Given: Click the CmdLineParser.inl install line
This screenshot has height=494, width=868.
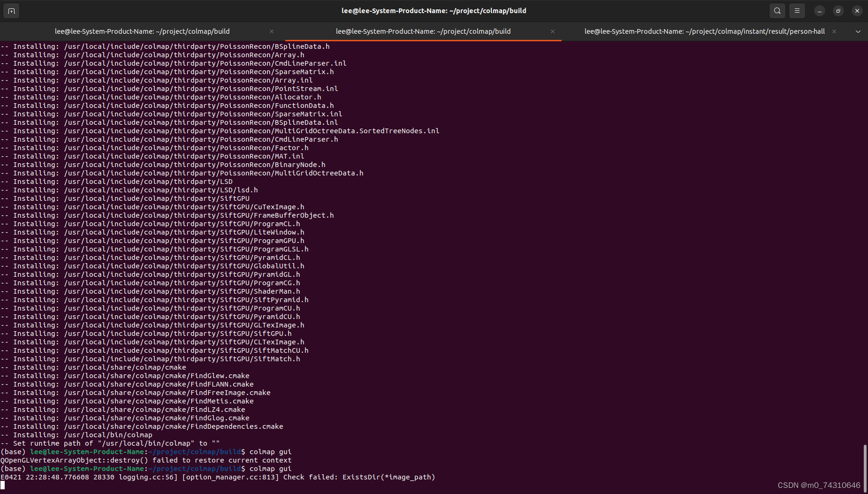Looking at the screenshot, I should 174,63.
